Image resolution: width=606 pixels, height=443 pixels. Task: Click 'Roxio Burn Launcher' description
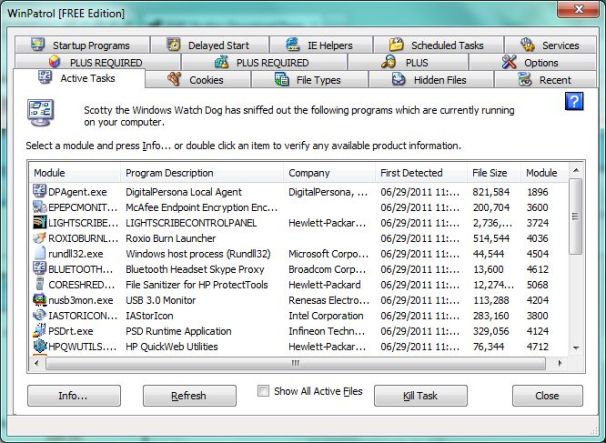tap(170, 239)
